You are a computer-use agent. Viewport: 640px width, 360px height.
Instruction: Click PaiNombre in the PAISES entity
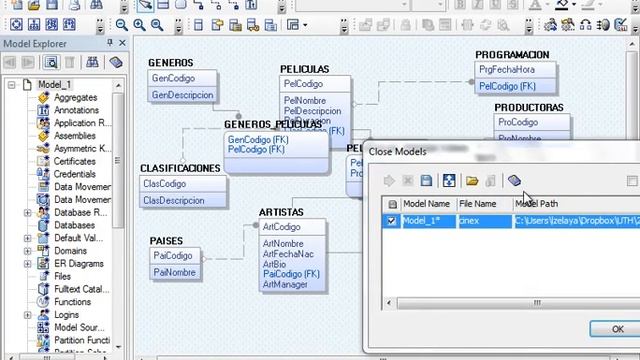(174, 272)
